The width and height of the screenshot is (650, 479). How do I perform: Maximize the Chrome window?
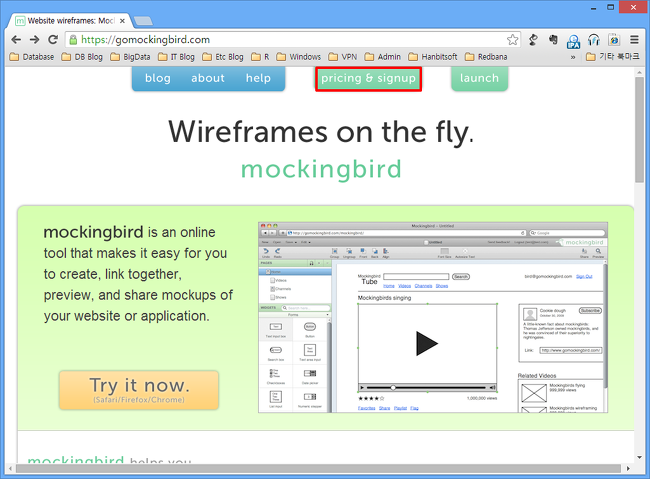(611, 7)
